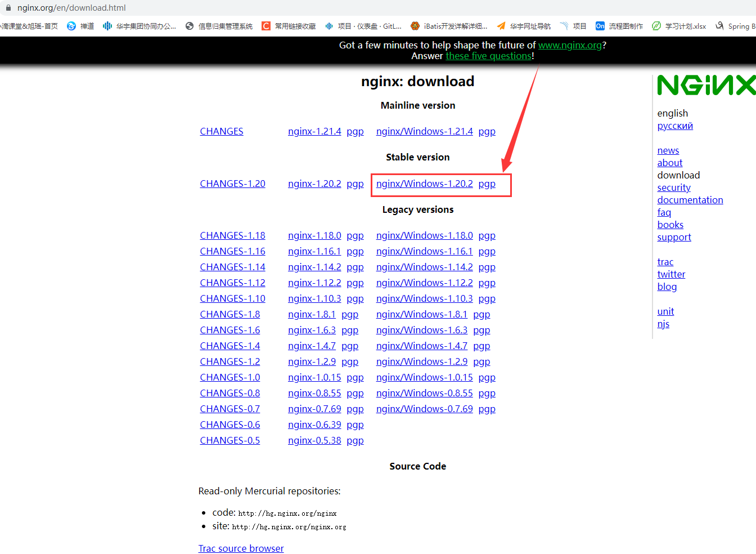Viewport: 756px width, 554px height.
Task: Open the trac sidebar link
Action: coord(665,262)
